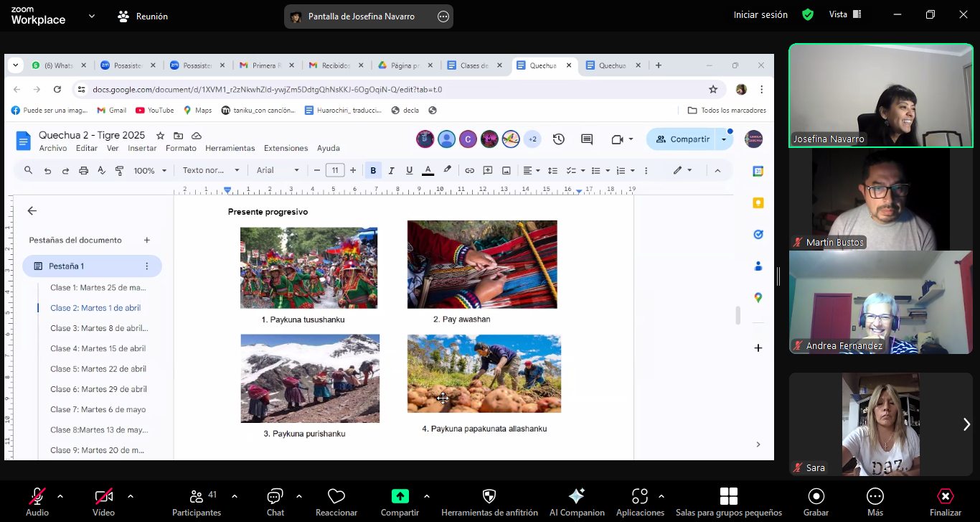Open the text color picker
This screenshot has width=980, height=522.
coord(428,170)
